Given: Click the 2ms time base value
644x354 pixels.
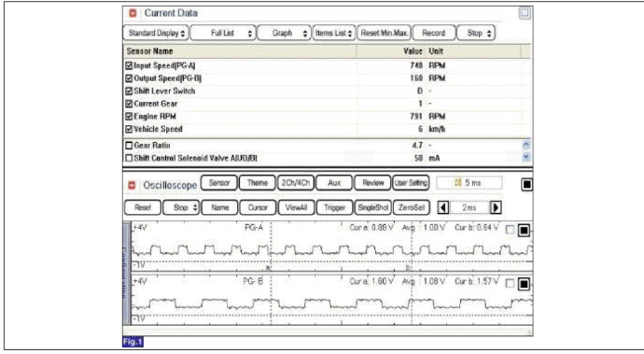Looking at the screenshot, I should [469, 207].
